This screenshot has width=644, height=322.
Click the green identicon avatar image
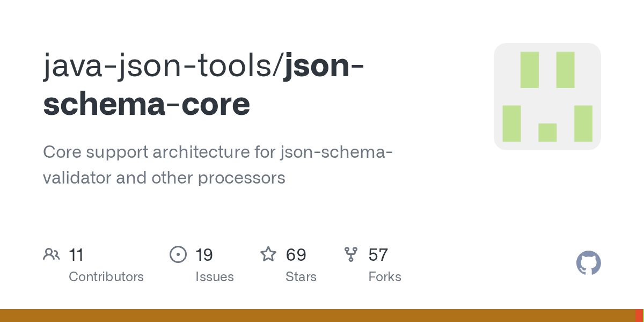[547, 97]
